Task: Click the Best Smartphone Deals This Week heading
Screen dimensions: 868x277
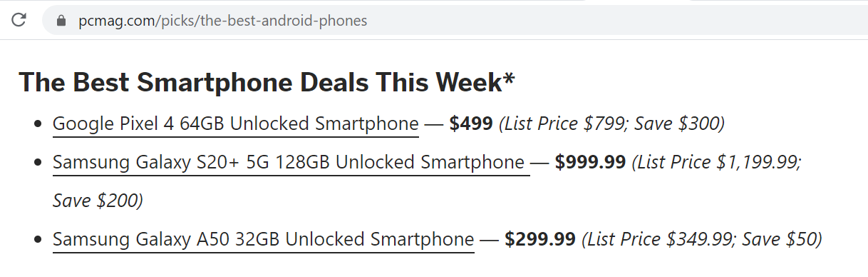Action: click(x=267, y=83)
